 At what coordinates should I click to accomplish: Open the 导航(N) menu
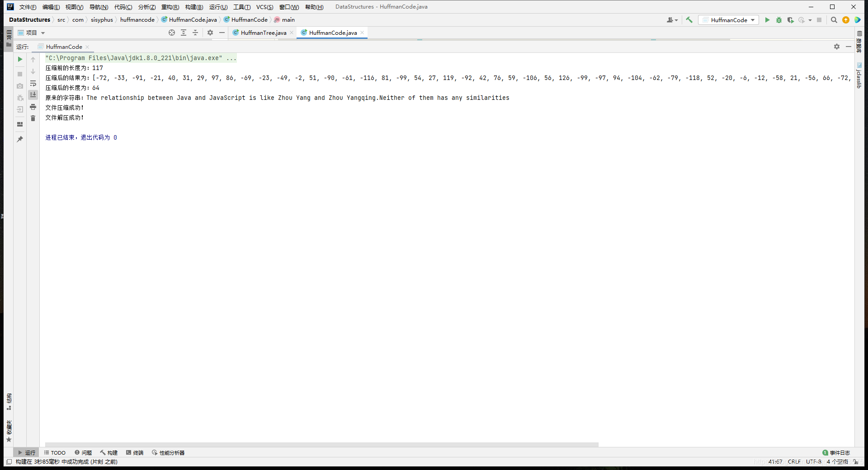[99, 7]
